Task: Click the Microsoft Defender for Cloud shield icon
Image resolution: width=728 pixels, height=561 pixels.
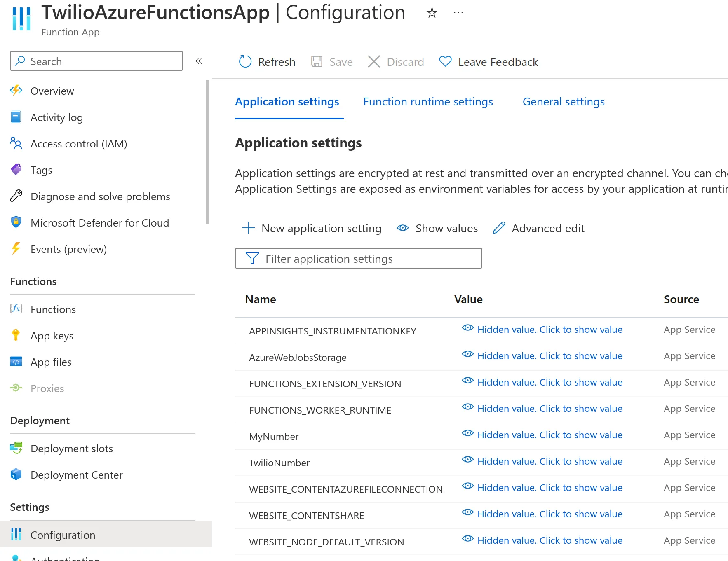Action: (x=16, y=222)
